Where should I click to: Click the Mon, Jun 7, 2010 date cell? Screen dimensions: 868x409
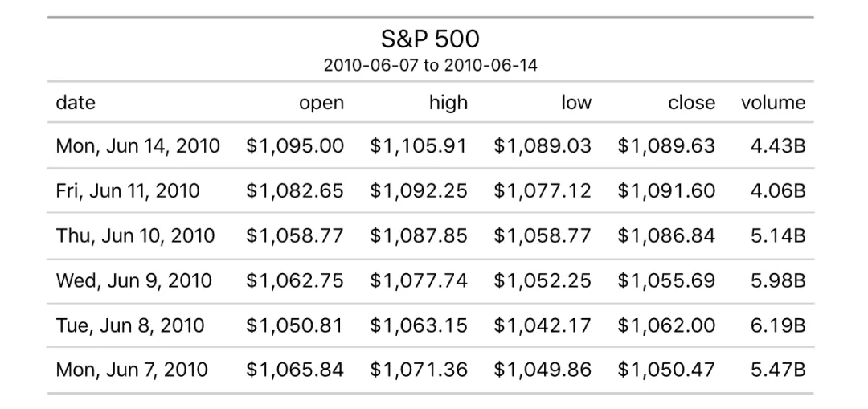click(x=131, y=370)
